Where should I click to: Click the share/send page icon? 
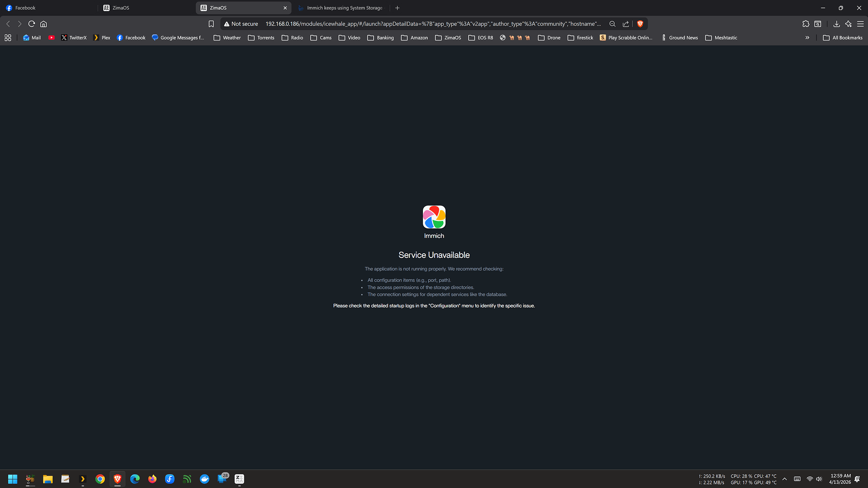tap(625, 24)
